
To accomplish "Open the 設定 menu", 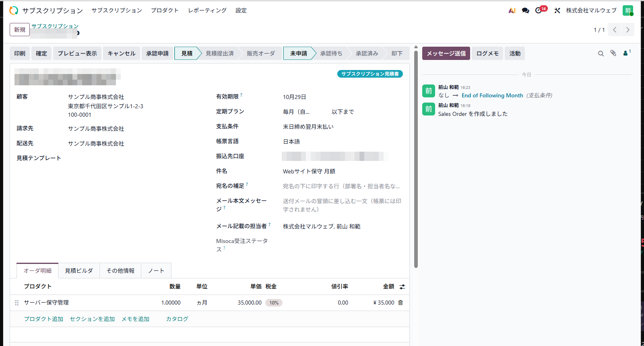I will coord(241,10).
